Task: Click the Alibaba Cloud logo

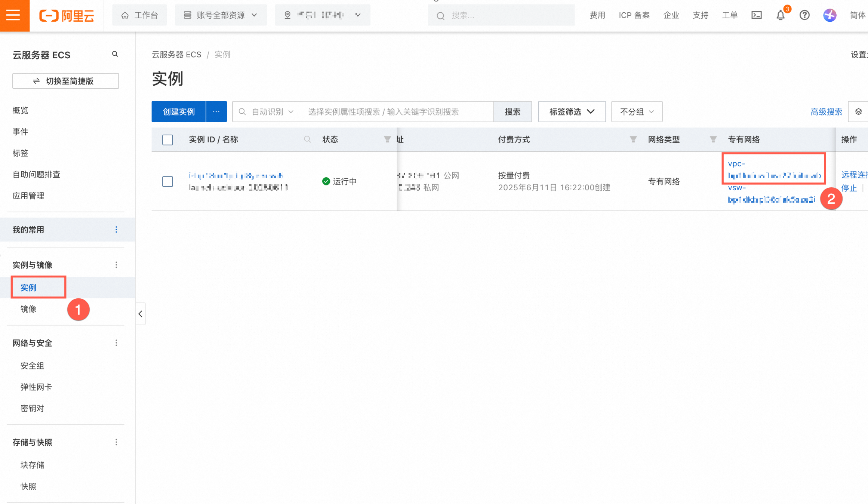Action: point(67,15)
